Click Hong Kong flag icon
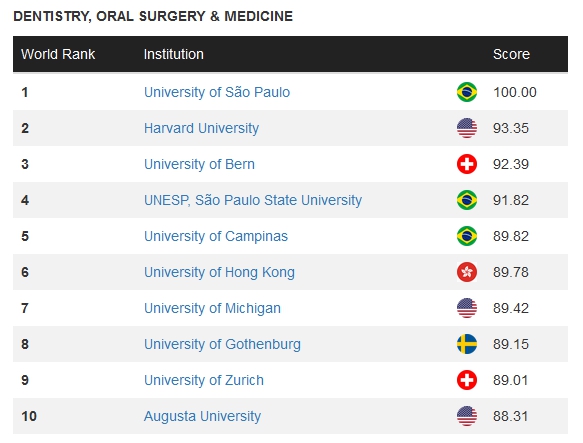583x443 pixels. click(x=467, y=272)
